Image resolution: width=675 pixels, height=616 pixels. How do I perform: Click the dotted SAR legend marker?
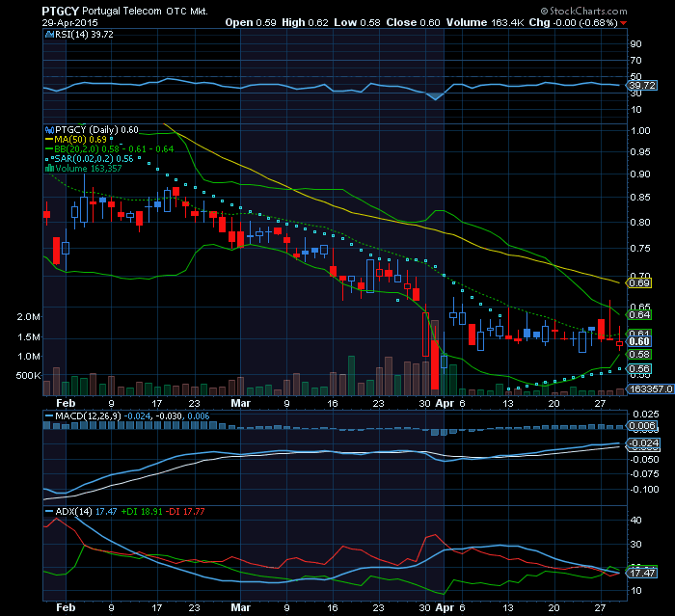click(49, 159)
